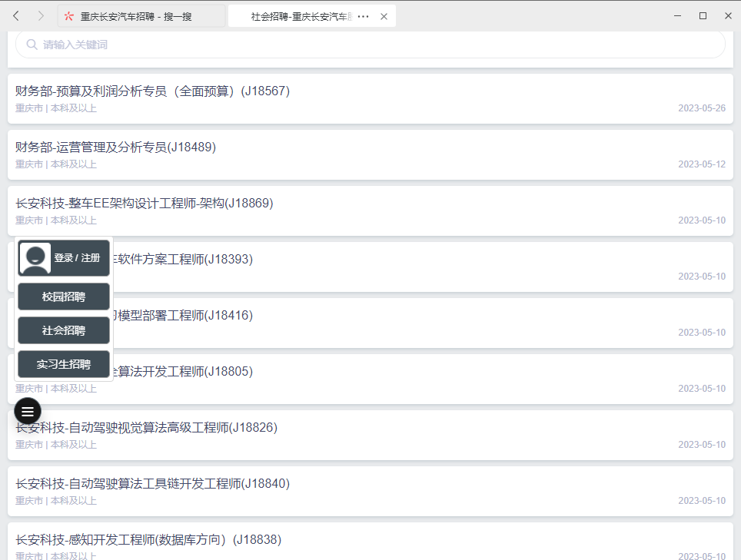Choose 校园招聘 in floating menu
The height and width of the screenshot is (560, 741).
[64, 297]
